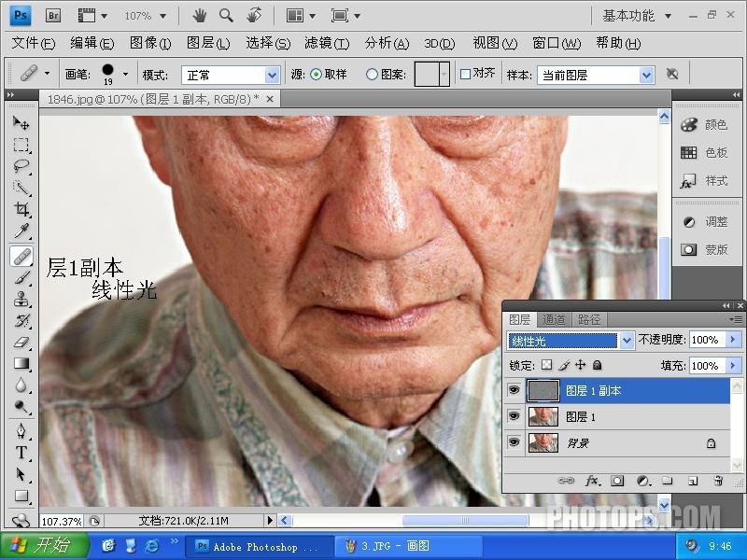Select the Rectangular Marquee tool
747x560 pixels.
[x=21, y=145]
